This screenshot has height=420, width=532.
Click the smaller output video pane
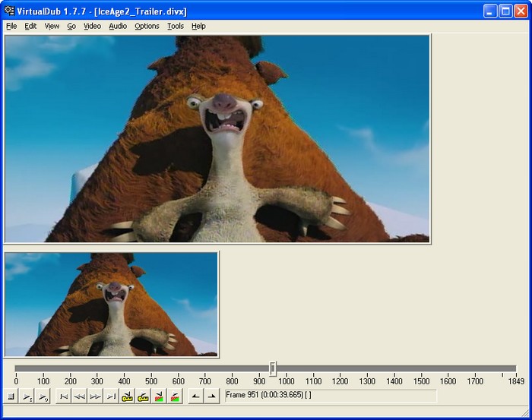(x=111, y=304)
